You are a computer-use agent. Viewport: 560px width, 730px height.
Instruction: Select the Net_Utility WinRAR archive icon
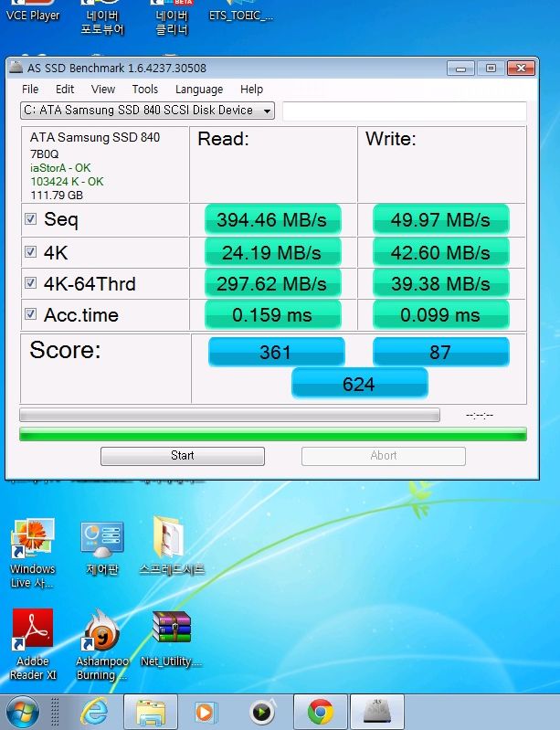(x=172, y=639)
